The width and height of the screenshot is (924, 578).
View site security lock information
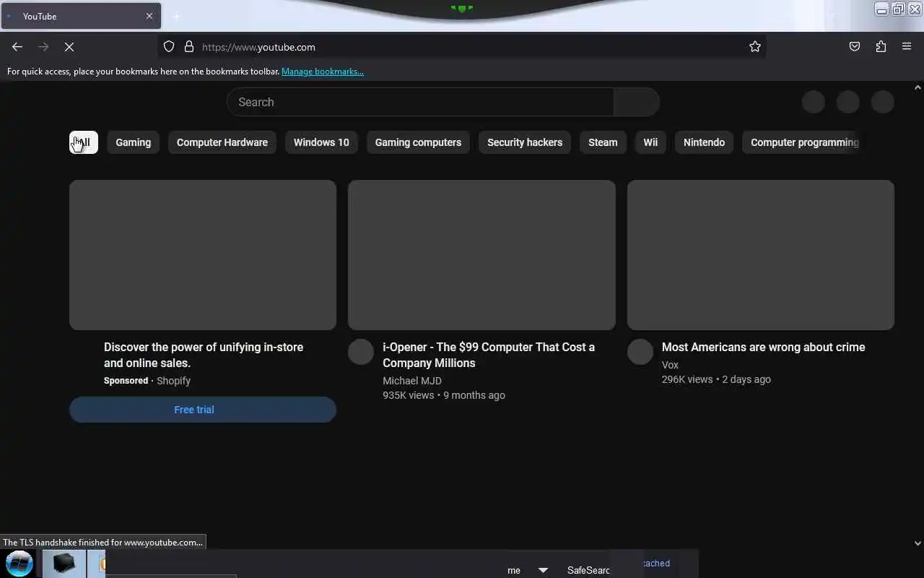(x=189, y=47)
